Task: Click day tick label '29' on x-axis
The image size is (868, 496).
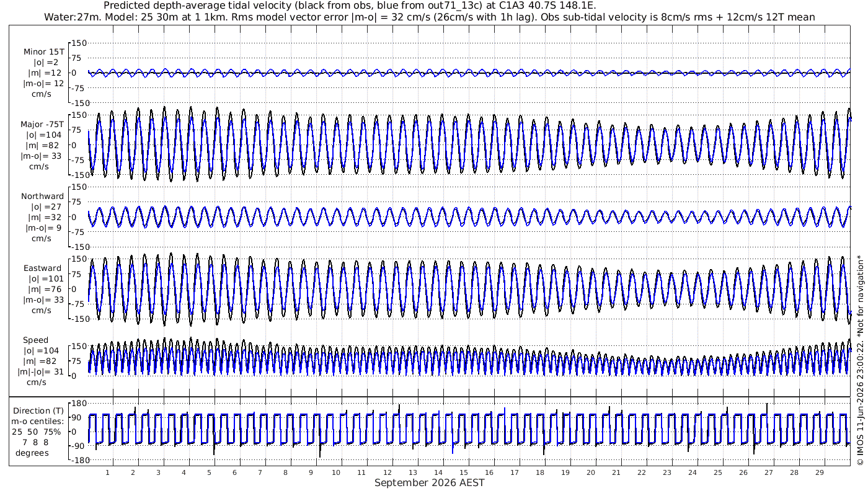Action: pyautogui.click(x=819, y=472)
